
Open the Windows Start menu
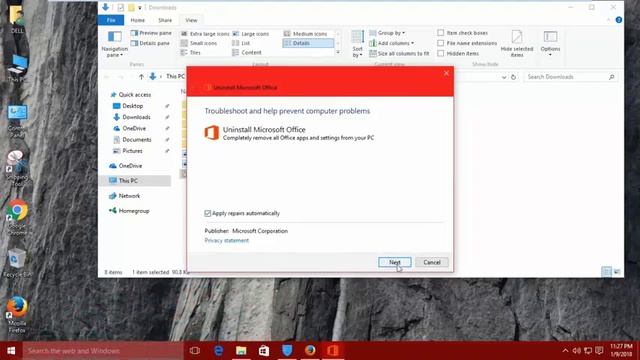coord(11,351)
